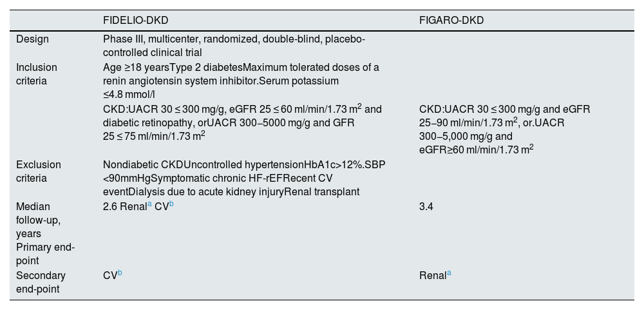The height and width of the screenshot is (310, 644).
Task: Click the Primary end-point row label
Action: point(45,254)
